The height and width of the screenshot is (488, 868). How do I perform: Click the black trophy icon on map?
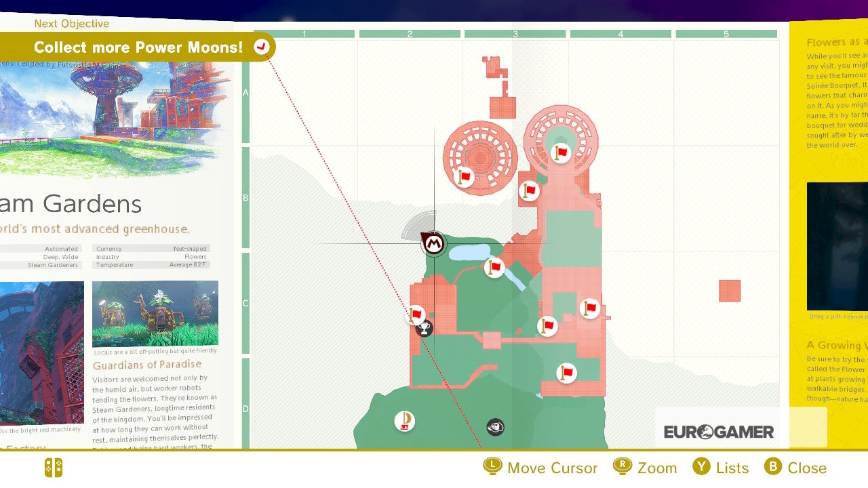point(425,329)
